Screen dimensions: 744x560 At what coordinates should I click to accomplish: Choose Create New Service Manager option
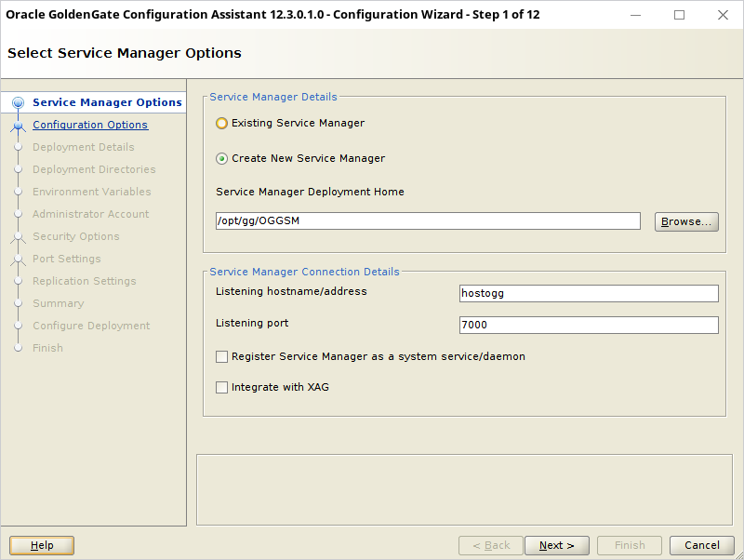(x=221, y=158)
